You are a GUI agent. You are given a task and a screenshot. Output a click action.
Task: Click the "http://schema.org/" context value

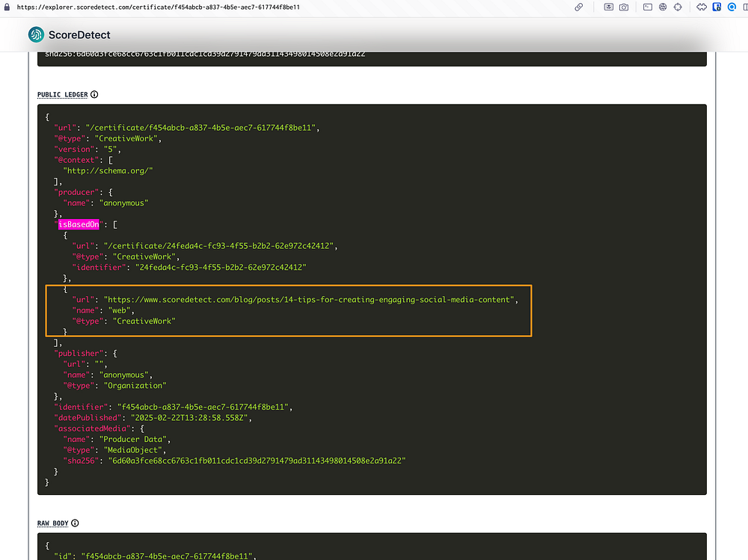click(108, 170)
